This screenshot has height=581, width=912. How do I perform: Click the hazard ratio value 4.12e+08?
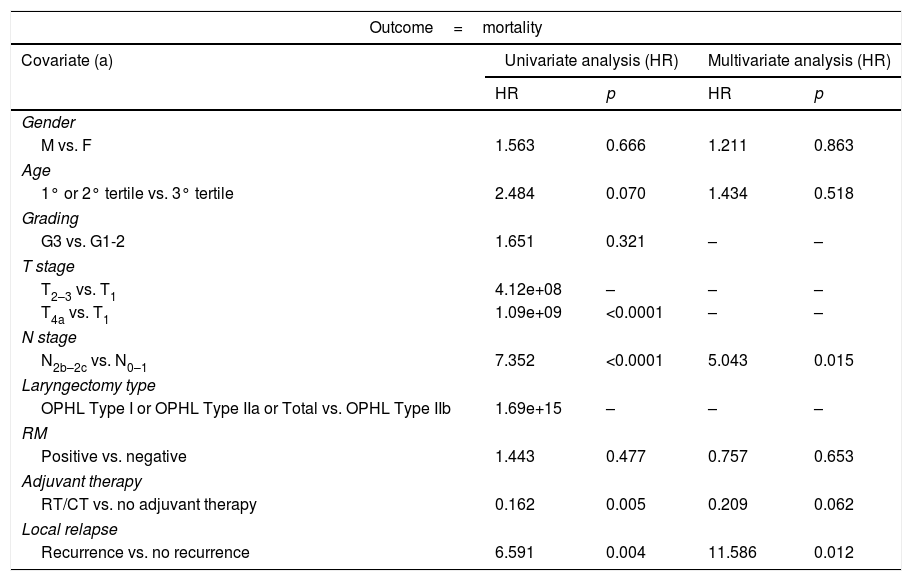pos(528,289)
